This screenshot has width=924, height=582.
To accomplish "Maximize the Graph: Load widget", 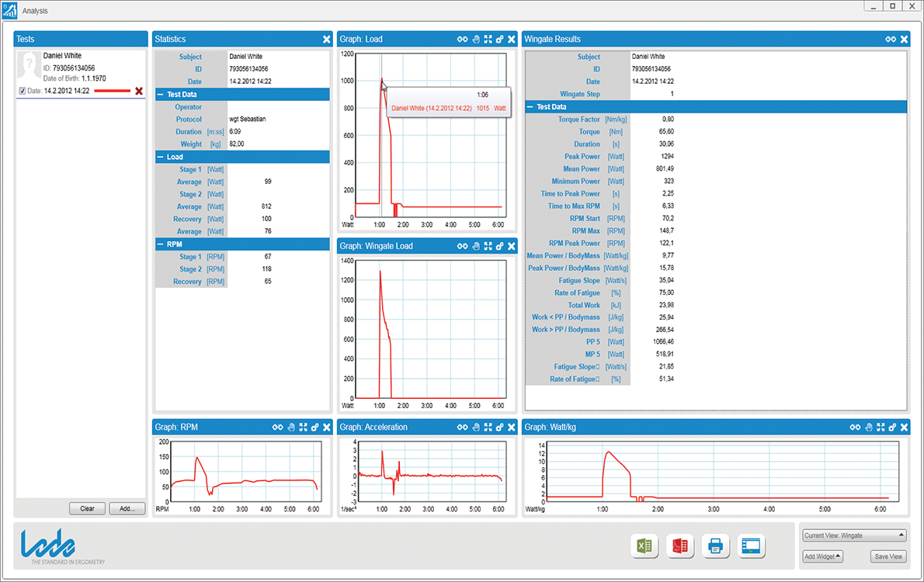I will pyautogui.click(x=488, y=39).
